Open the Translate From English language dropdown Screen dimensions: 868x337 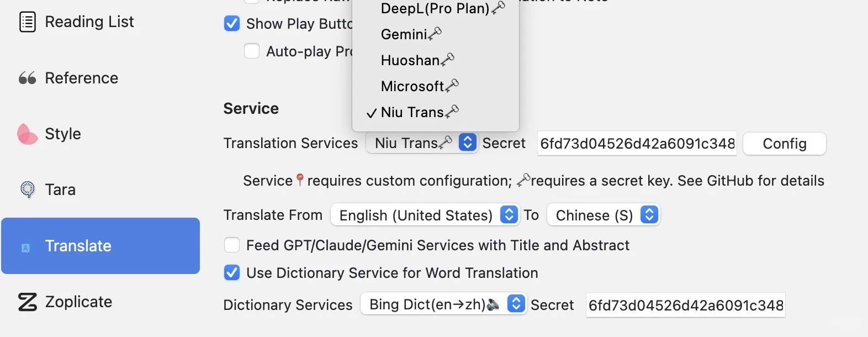425,215
